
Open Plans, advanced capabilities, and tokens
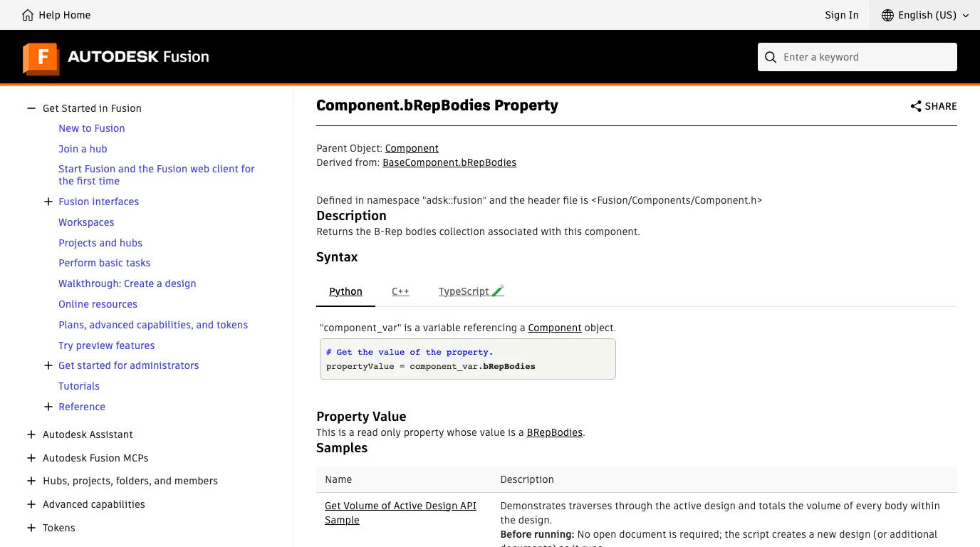tap(153, 325)
